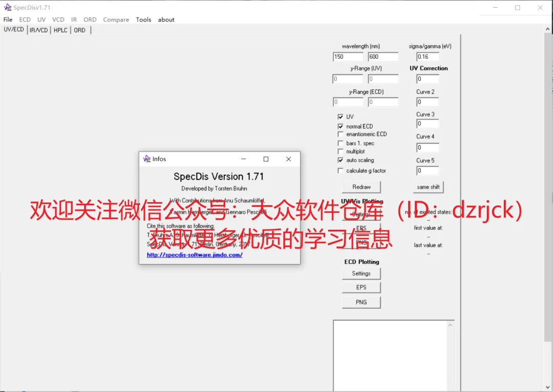The width and height of the screenshot is (553, 392).
Task: Export ECD plot as EPS
Action: [361, 287]
